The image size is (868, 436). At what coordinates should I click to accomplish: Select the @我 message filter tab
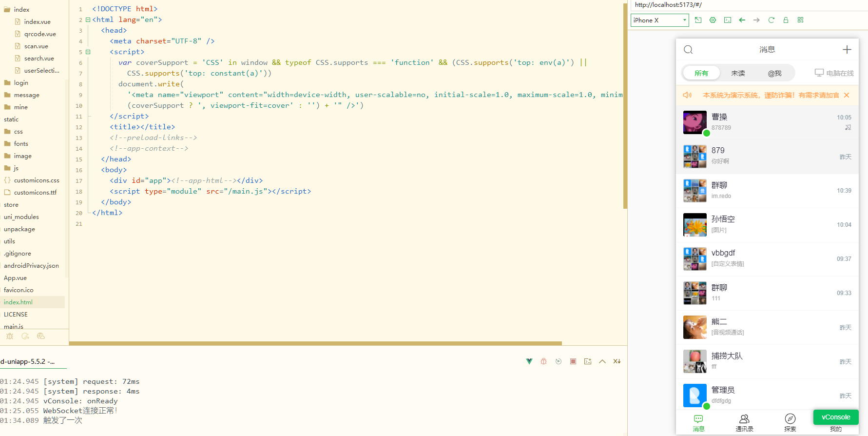[x=774, y=73]
